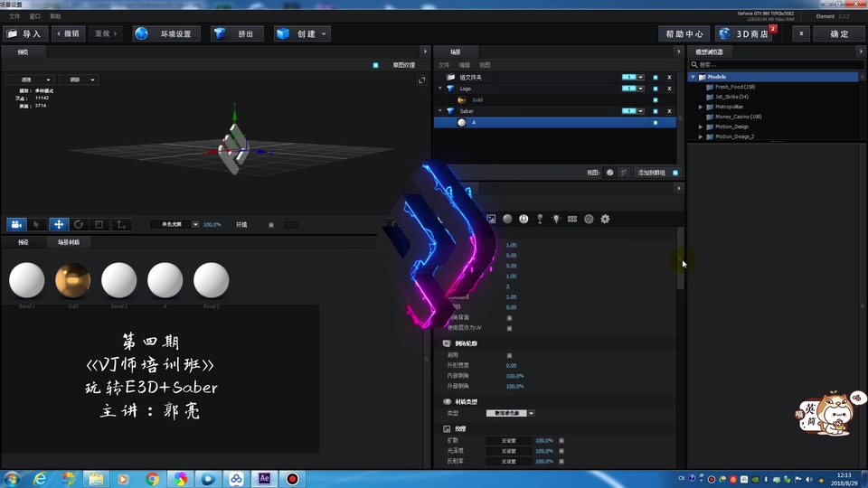
Task: Toggle 草图纹理 draft textures checkbox
Action: (375, 65)
